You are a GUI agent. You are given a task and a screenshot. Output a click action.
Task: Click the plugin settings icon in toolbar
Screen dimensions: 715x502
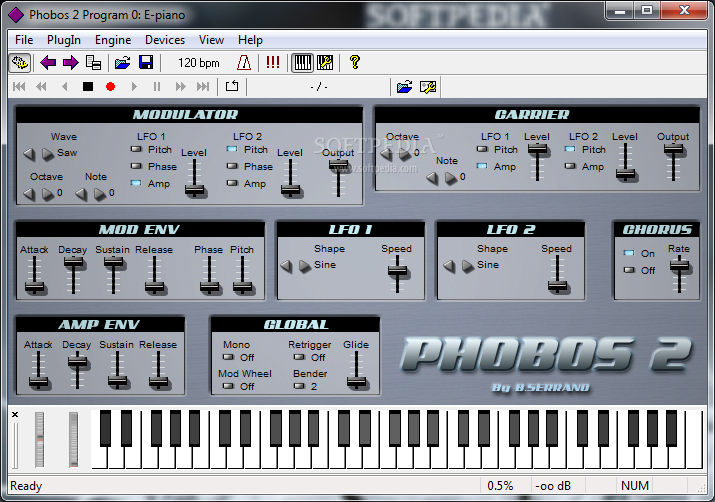point(20,62)
